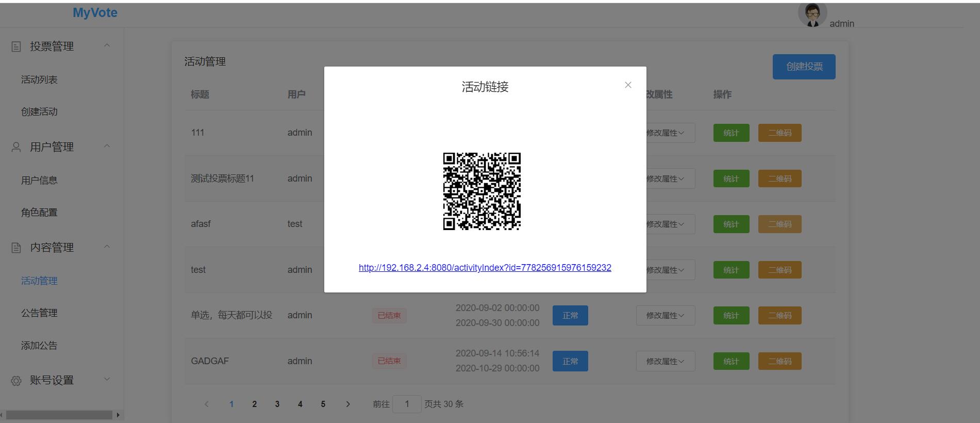Go to previous page with left arrow
The image size is (980, 423).
tap(207, 404)
